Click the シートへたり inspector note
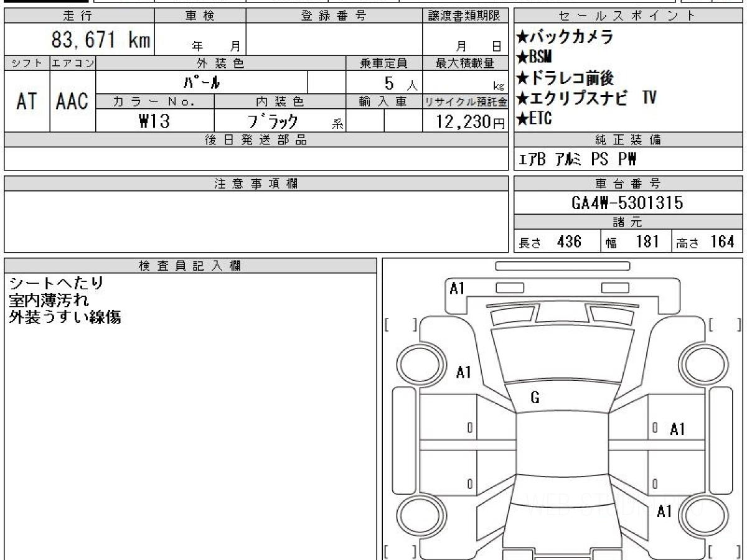747x560 pixels. 56,283
